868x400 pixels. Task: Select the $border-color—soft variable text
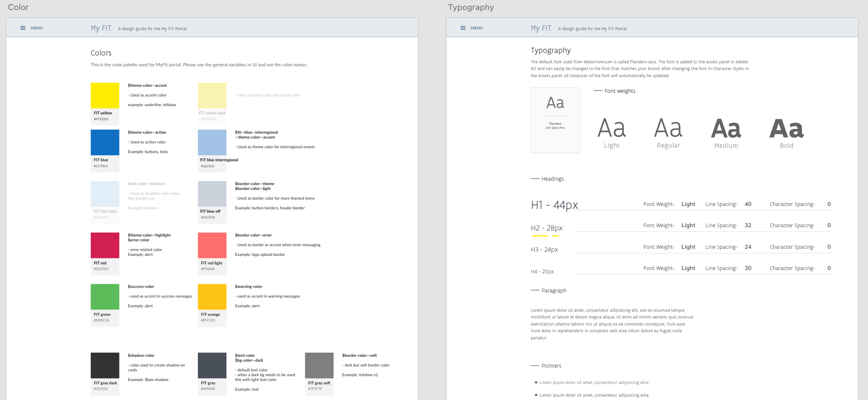[x=360, y=355]
